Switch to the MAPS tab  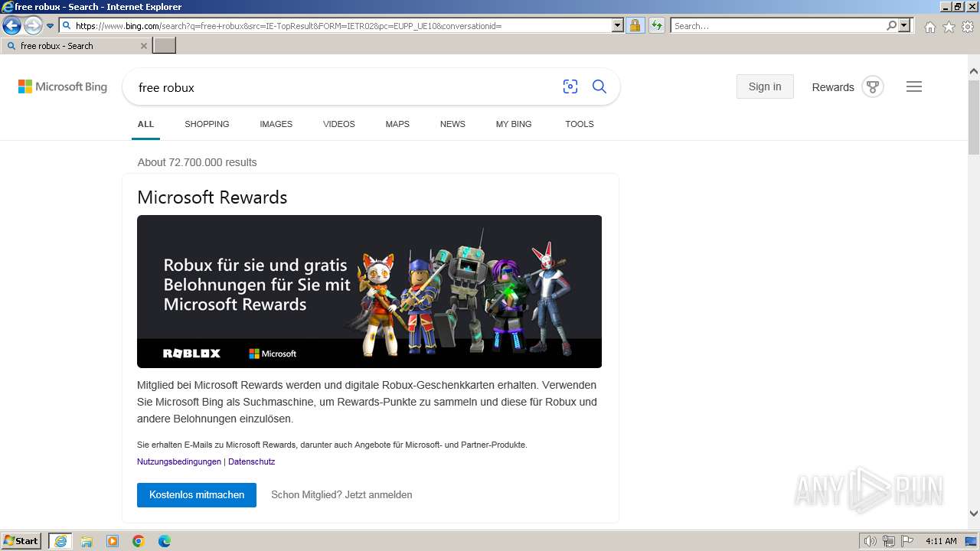tap(397, 124)
